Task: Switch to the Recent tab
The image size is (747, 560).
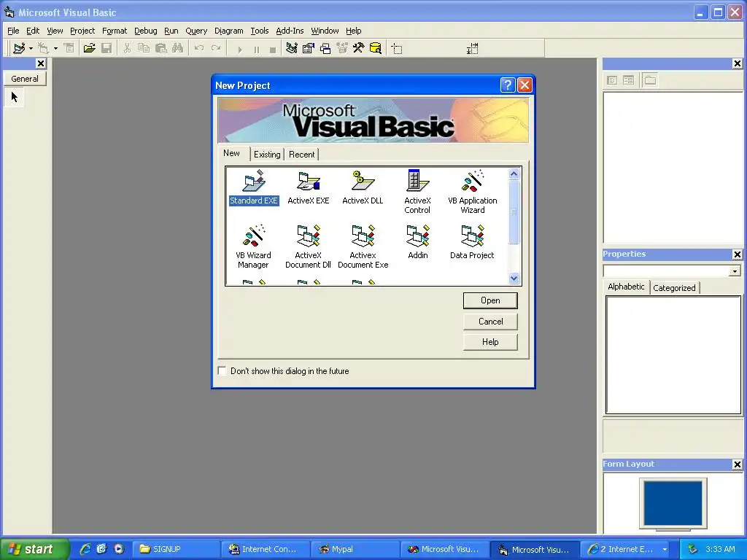Action: click(x=301, y=155)
